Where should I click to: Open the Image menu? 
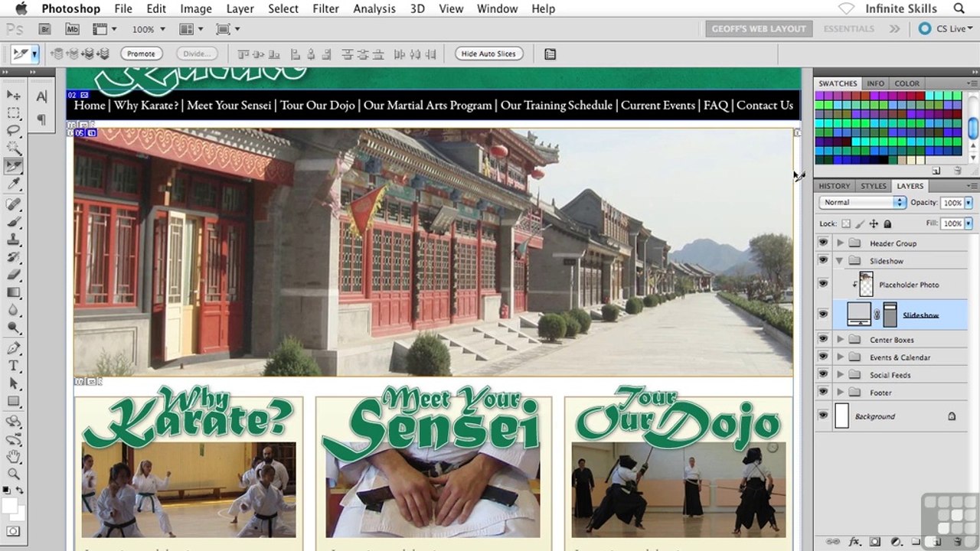[x=196, y=8]
